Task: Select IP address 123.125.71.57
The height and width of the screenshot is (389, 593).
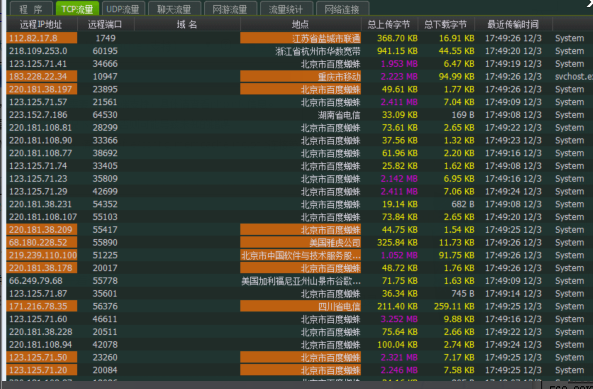Action: point(38,102)
